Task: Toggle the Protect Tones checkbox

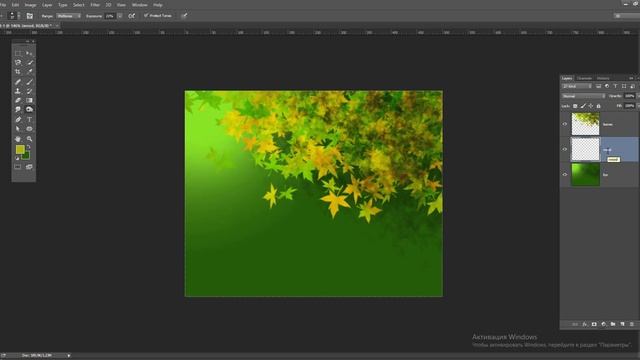Action: pos(146,16)
